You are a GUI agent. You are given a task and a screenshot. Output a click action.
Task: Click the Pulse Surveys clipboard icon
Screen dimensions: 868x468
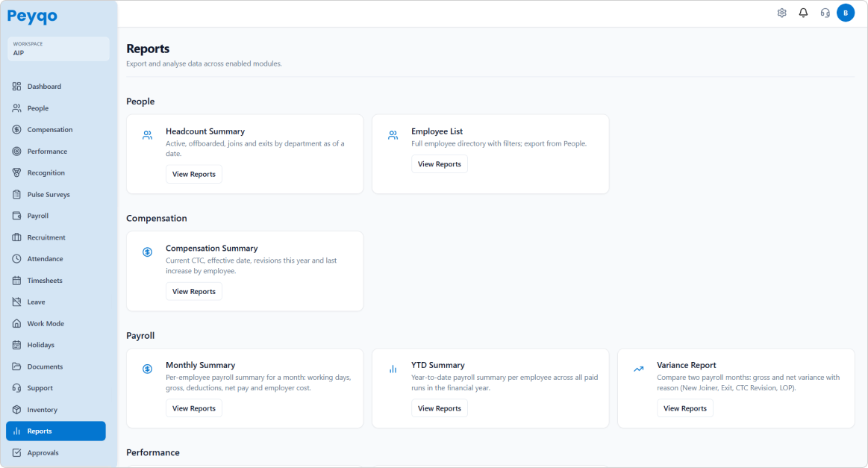pyautogui.click(x=16, y=194)
